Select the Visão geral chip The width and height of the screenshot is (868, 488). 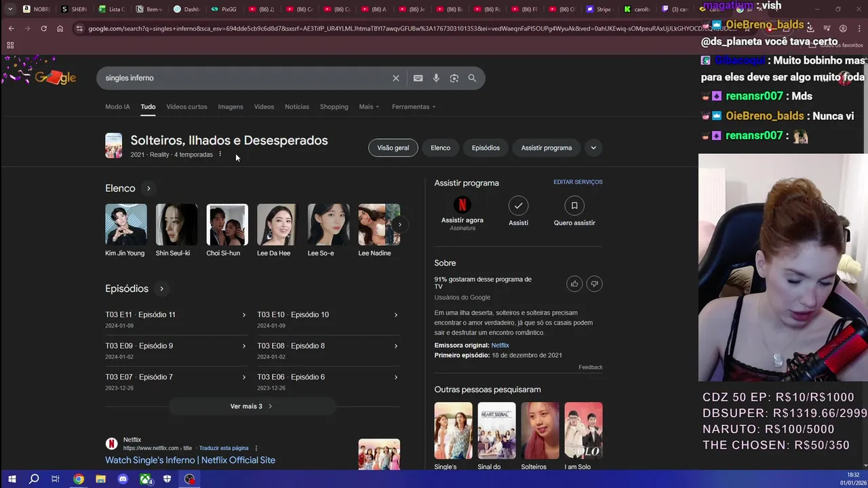coord(393,148)
